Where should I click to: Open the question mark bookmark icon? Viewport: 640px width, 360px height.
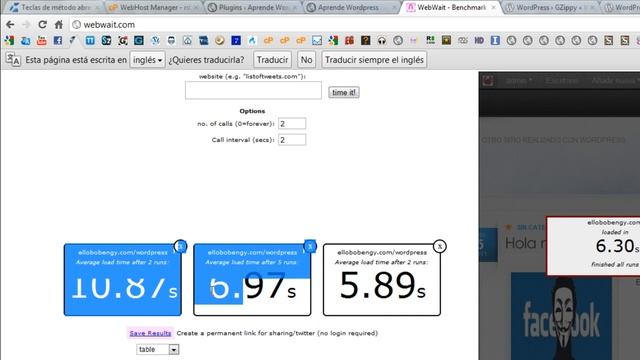pos(365,40)
